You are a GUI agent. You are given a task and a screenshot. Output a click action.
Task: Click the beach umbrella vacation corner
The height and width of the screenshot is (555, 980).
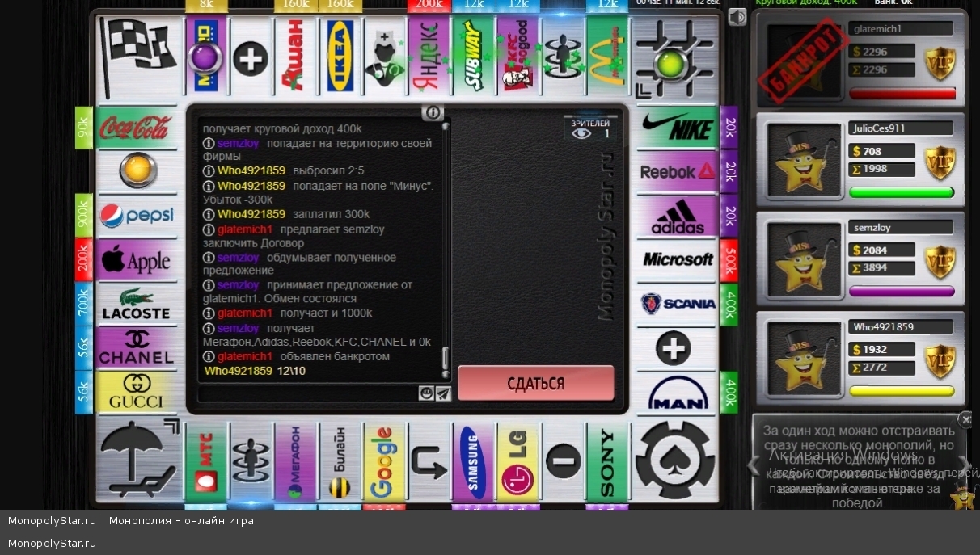point(137,460)
